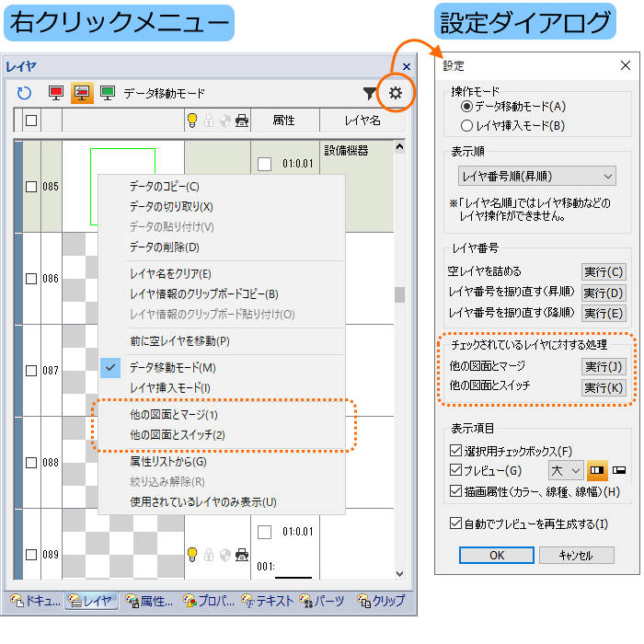The height and width of the screenshot is (644, 644).
Task: Check the checkbox for layer 089
Action: pos(31,555)
